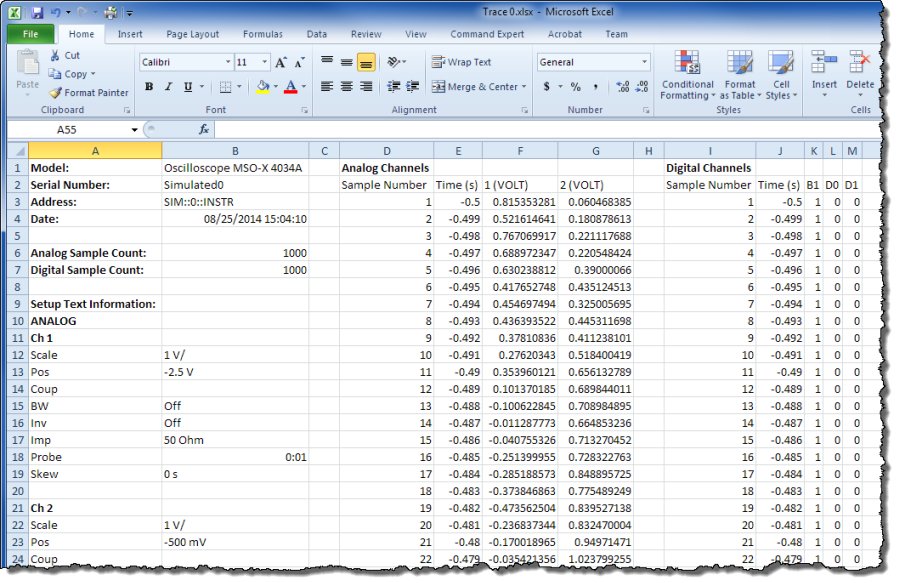Toggle Align Text Left
Screen dimensions: 898x583
tap(327, 86)
